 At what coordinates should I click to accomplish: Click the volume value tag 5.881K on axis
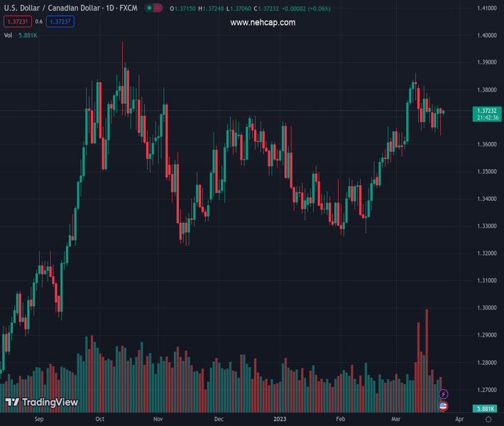486,408
